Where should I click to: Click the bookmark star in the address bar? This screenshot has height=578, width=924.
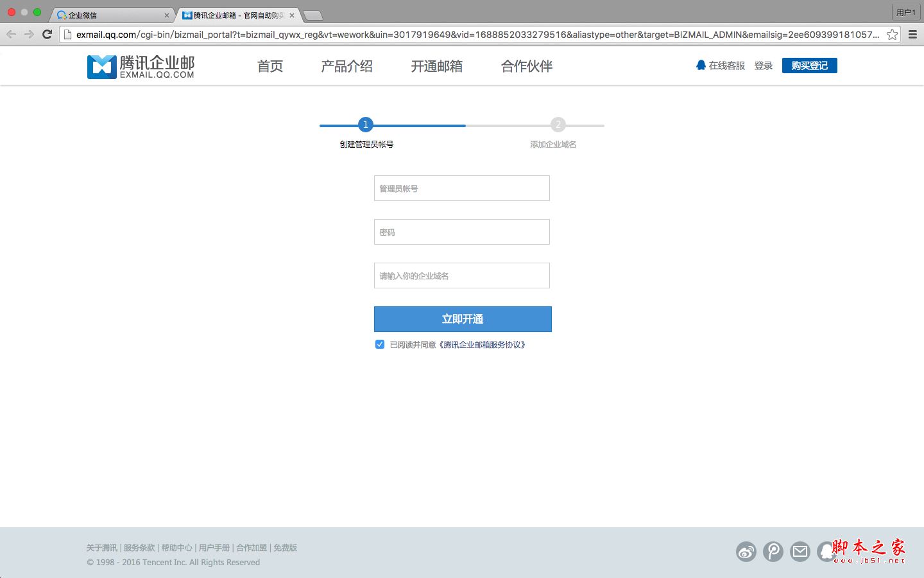892,35
